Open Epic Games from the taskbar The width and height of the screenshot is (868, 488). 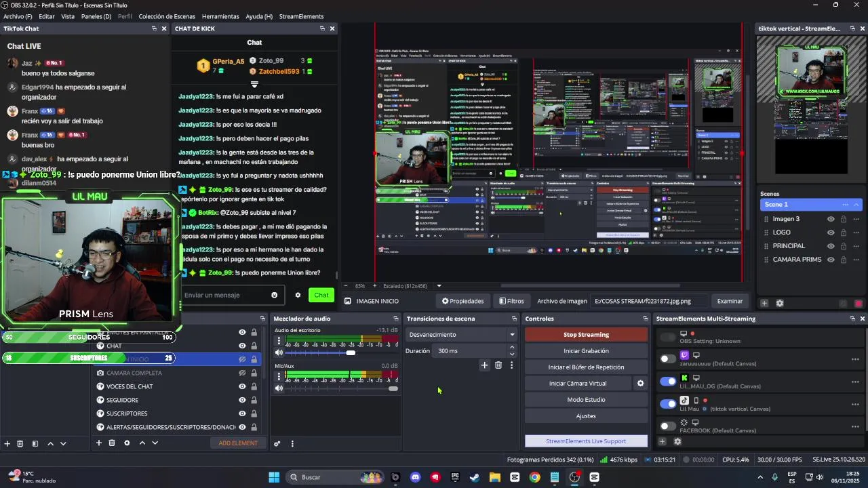point(455,477)
